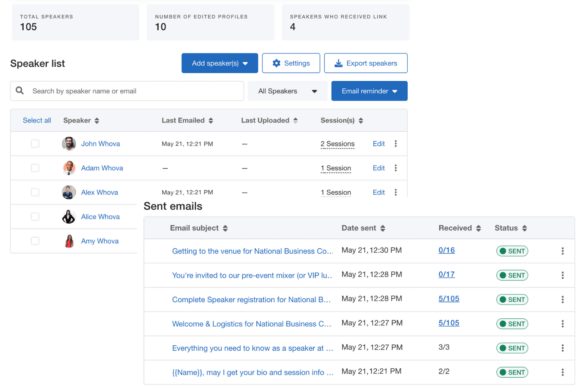Screen dimensions: 586x392
Task: Open options for the 'Getting to the venue' email
Action: (x=562, y=251)
